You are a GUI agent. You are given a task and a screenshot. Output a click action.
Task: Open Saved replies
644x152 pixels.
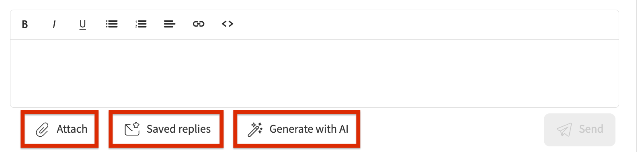point(178,129)
